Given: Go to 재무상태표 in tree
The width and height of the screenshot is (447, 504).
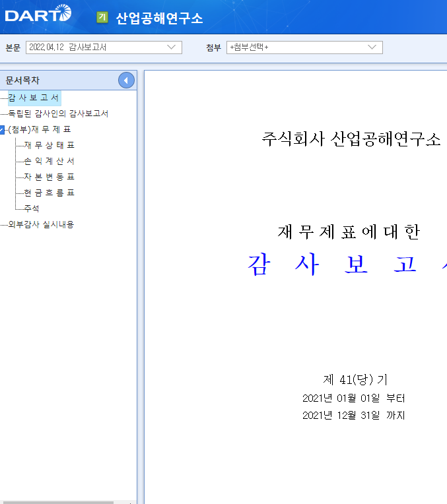Looking at the screenshot, I should pos(50,145).
